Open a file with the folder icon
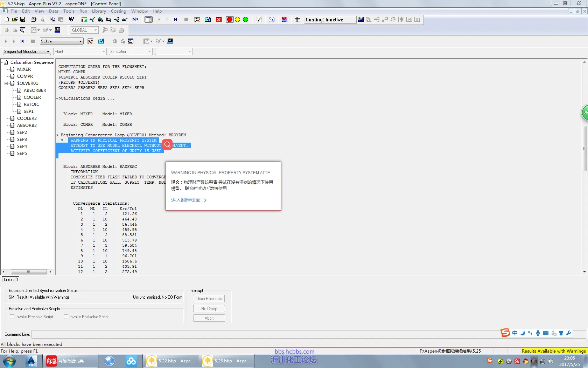This screenshot has height=368, width=588. [15, 20]
